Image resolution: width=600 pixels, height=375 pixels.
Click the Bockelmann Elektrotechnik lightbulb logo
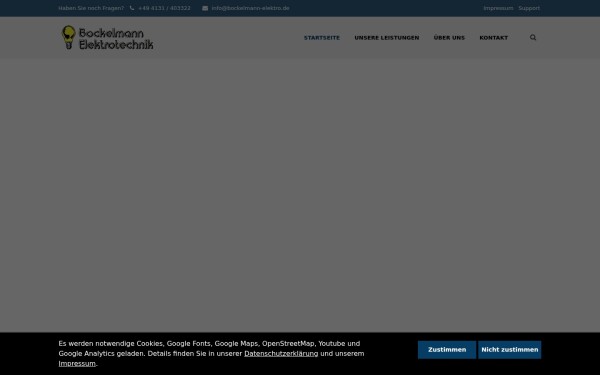[x=108, y=38]
